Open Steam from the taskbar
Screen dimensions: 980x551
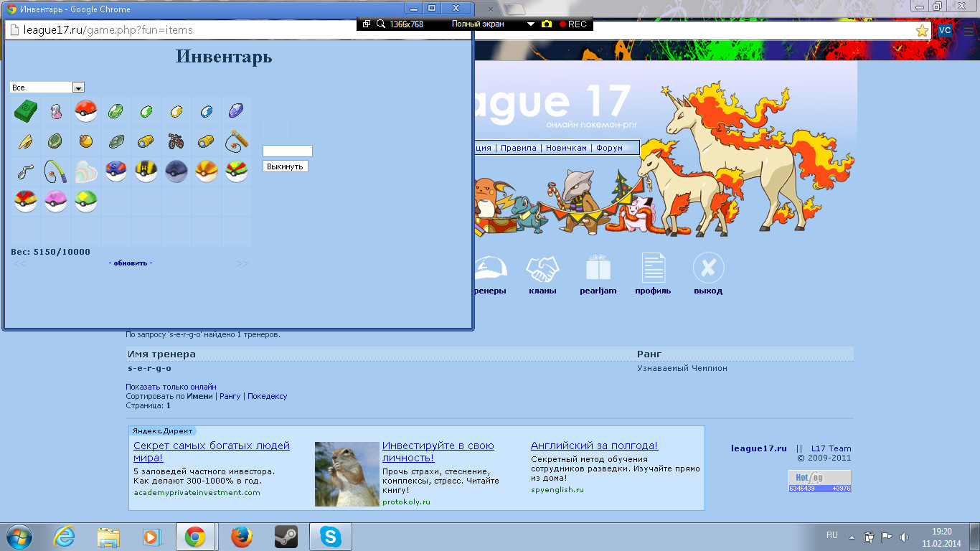coord(286,537)
